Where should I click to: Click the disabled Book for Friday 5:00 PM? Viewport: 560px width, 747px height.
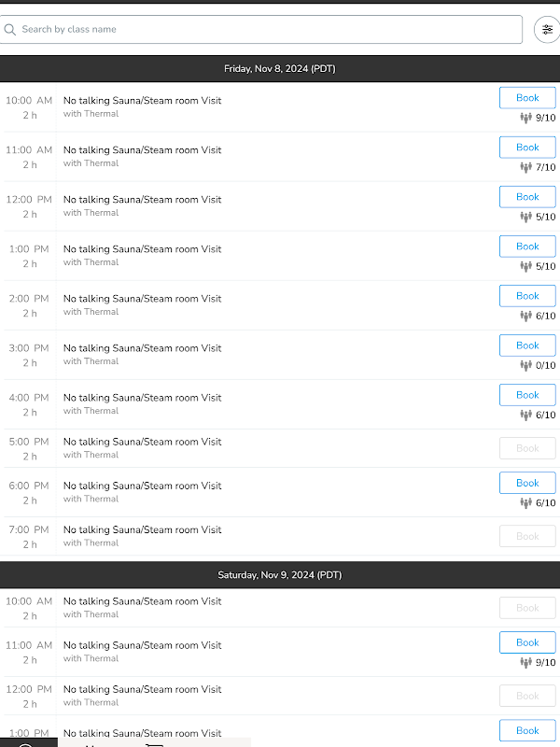click(527, 448)
